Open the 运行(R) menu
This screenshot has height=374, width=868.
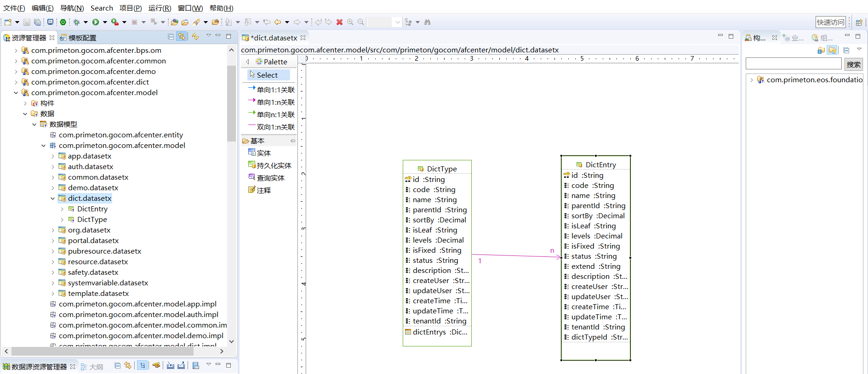[x=160, y=8]
